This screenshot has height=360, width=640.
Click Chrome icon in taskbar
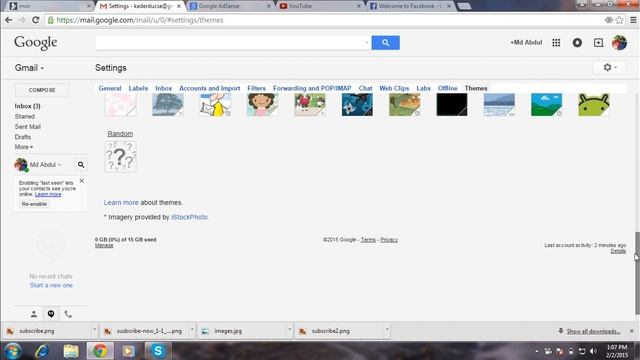(100, 351)
